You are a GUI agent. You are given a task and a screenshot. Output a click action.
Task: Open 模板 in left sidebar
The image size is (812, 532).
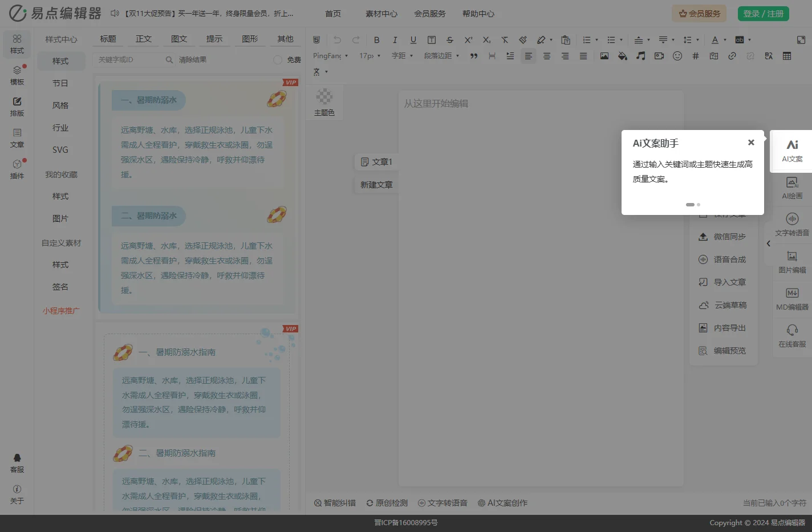coord(17,75)
